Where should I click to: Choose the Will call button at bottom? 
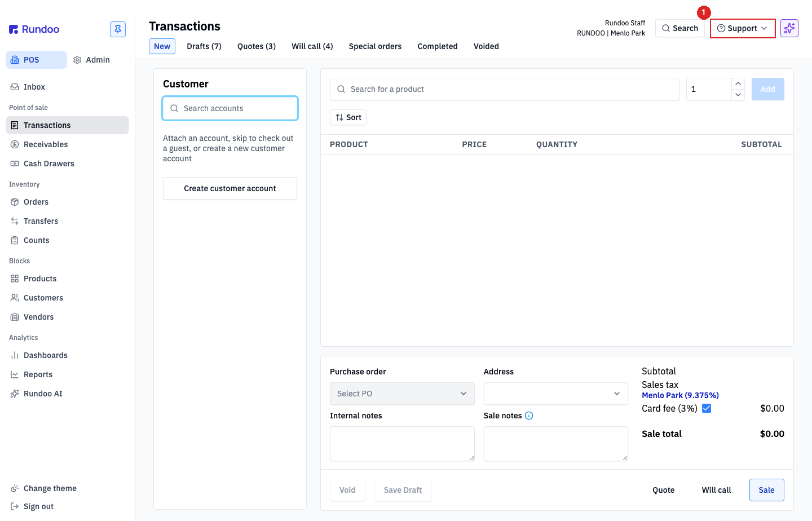point(717,490)
